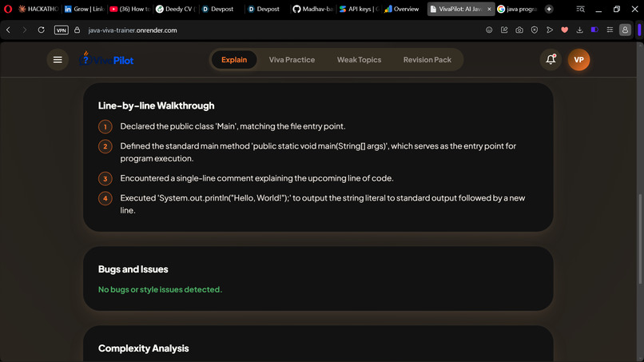
Task: Open the purple extension icon
Action: coord(594,30)
